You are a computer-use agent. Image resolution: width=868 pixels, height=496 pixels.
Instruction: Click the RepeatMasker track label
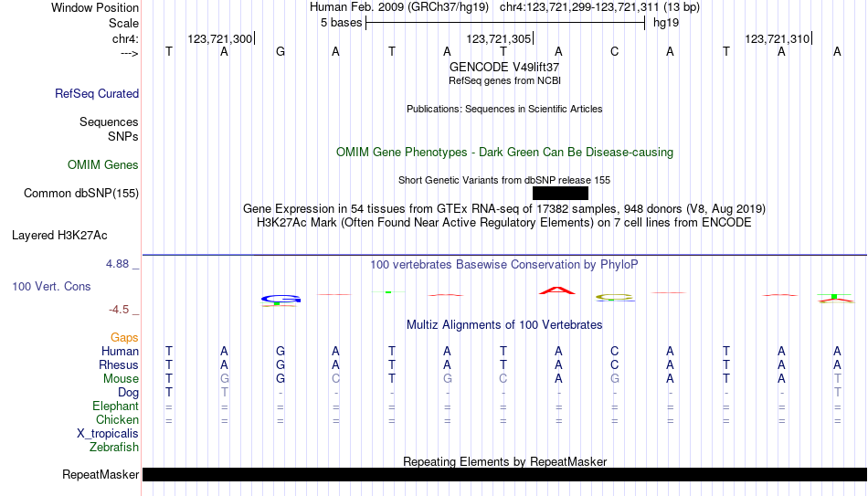tap(101, 474)
